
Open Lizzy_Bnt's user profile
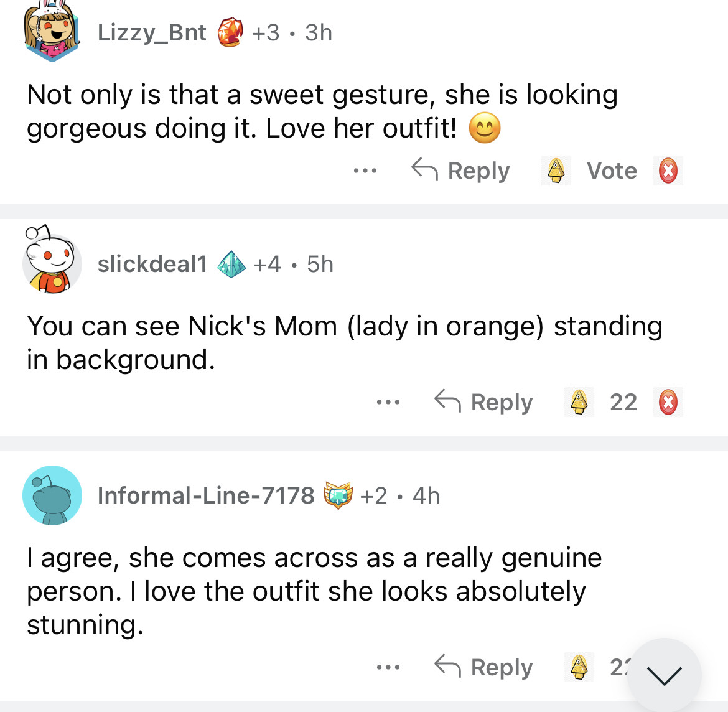152,33
